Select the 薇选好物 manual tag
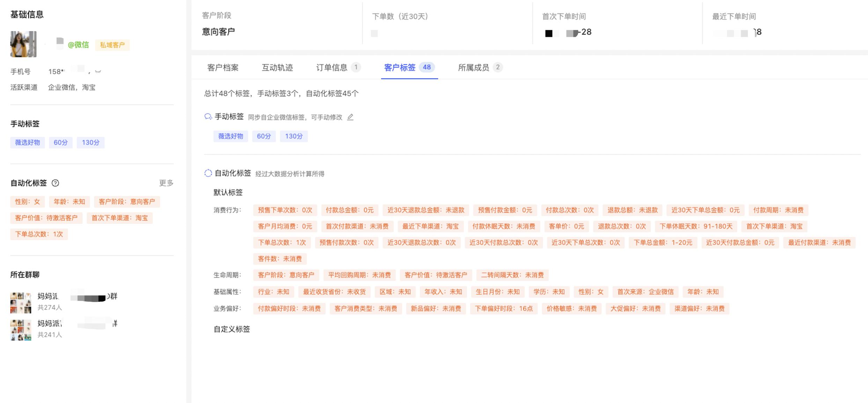This screenshot has width=868, height=403. click(231, 136)
